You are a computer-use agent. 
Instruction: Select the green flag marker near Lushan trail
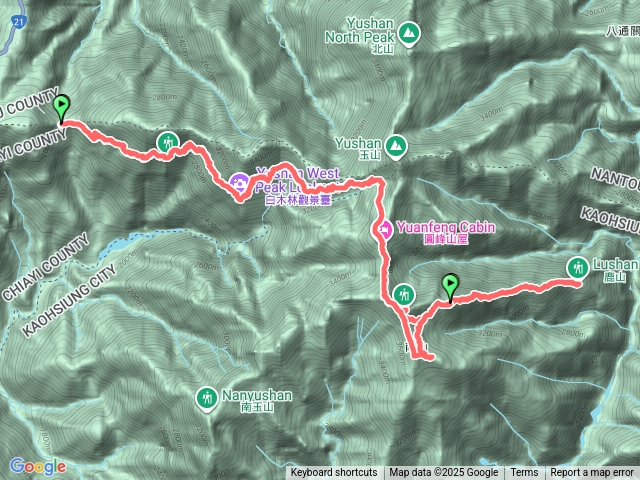point(450,288)
